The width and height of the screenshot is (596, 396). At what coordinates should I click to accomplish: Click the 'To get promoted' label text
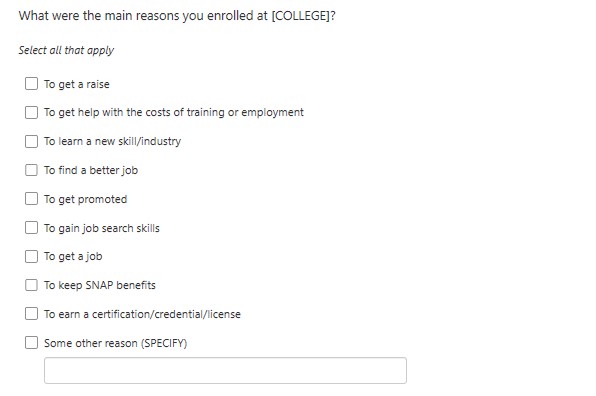pyautogui.click(x=86, y=200)
